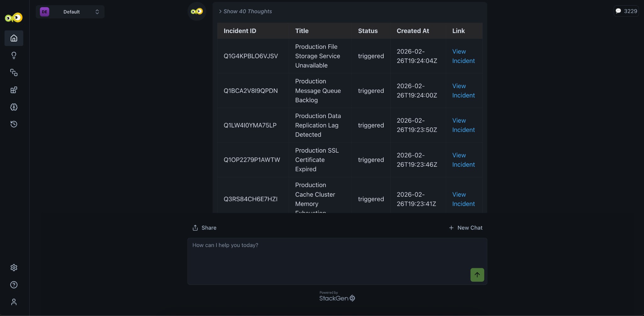
Task: Open the workflows shapes icon in sidebar
Action: click(14, 73)
